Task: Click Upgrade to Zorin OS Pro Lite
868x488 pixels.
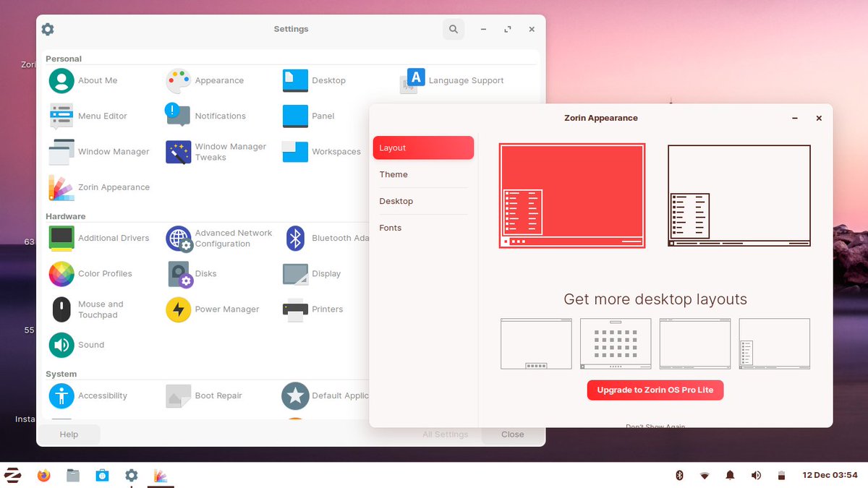Action: (655, 390)
